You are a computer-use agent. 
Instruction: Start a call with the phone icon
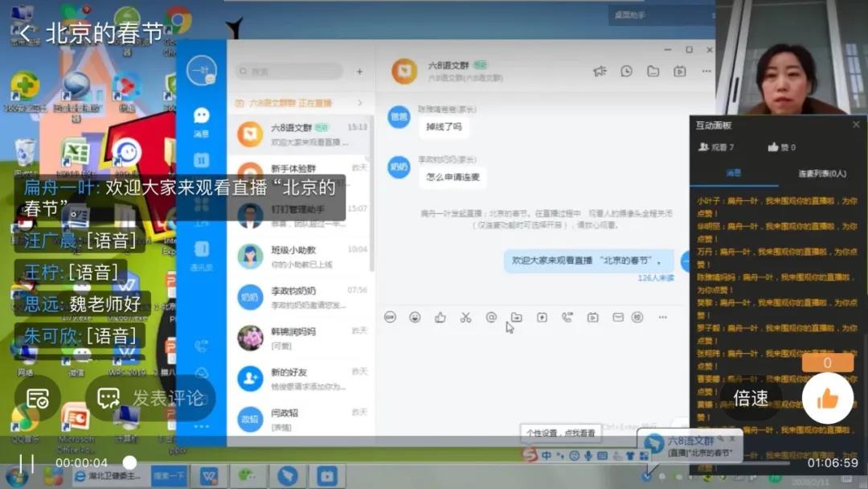pos(568,318)
